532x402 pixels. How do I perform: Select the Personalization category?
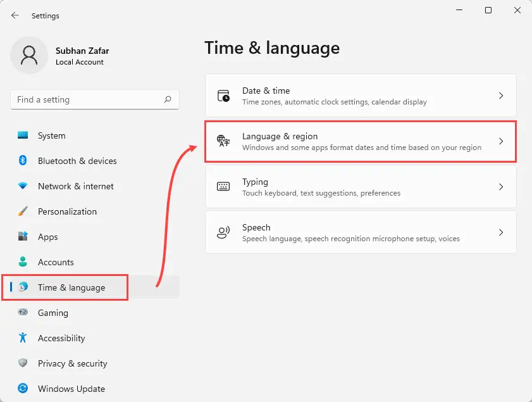coord(95,211)
